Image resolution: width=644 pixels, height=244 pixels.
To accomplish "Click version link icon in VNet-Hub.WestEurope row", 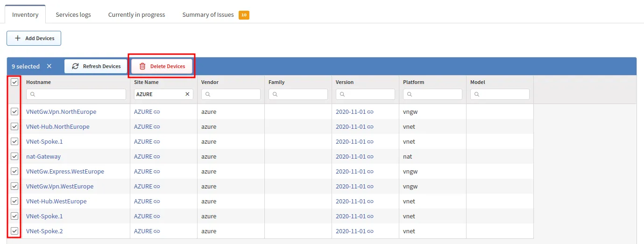I will point(370,202).
